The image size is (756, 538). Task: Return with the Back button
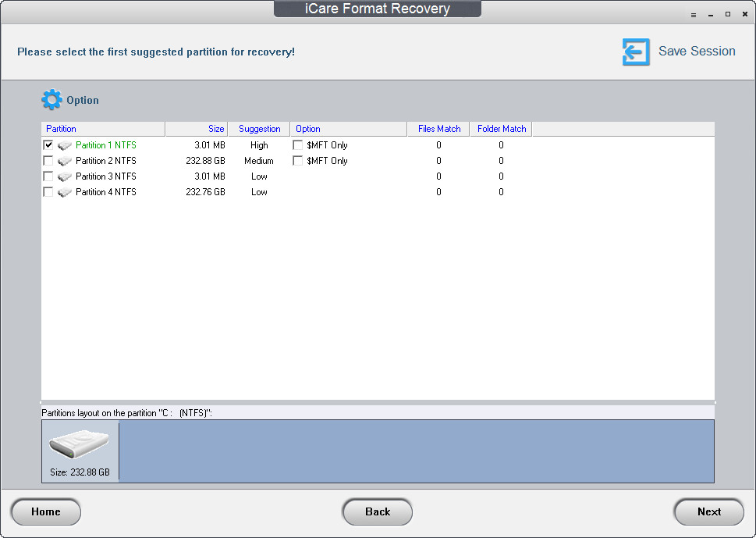(378, 512)
